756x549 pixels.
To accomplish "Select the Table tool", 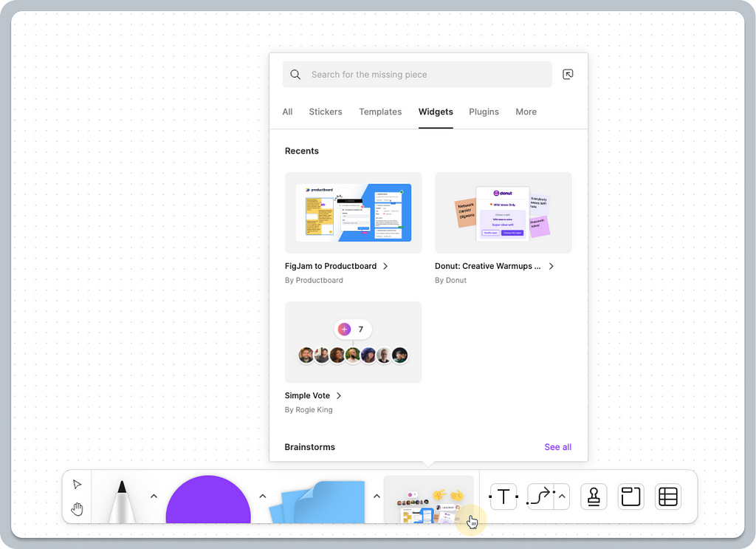I will (x=668, y=497).
